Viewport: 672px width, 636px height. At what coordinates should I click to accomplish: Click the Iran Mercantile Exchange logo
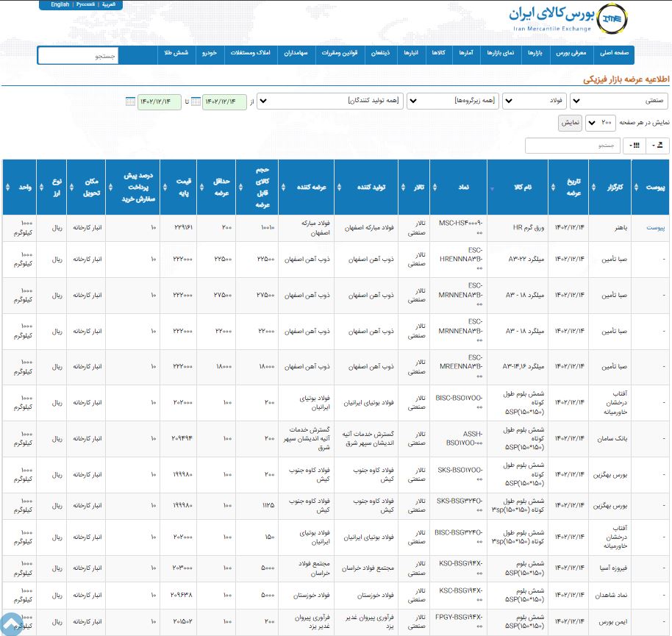coord(568,18)
